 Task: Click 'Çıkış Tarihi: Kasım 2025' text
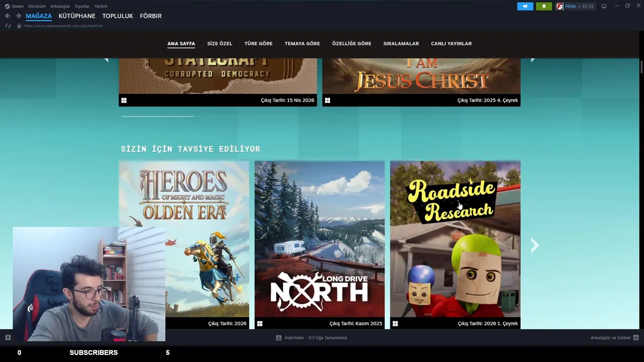(356, 323)
